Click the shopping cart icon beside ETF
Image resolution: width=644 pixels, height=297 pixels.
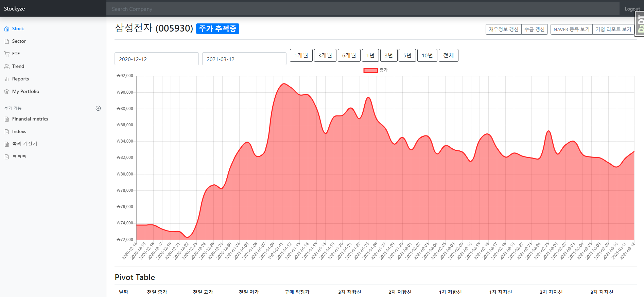point(7,54)
